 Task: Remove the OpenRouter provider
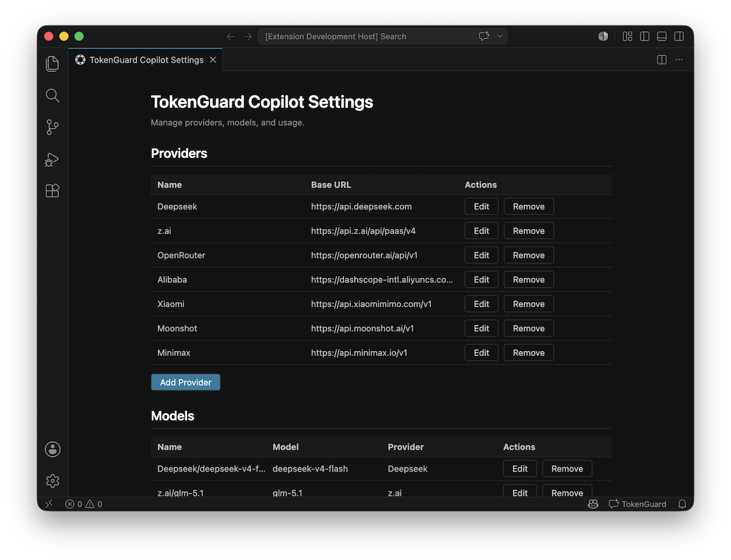(x=529, y=255)
